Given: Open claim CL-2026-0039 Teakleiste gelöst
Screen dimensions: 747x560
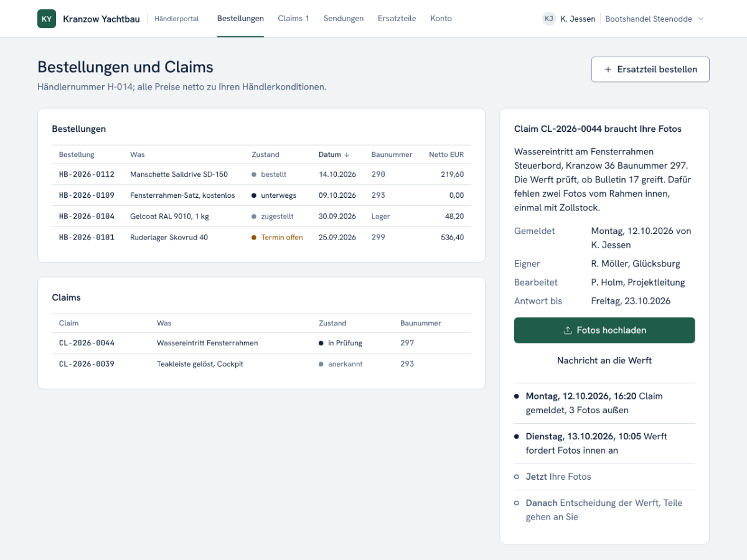Looking at the screenshot, I should point(261,364).
